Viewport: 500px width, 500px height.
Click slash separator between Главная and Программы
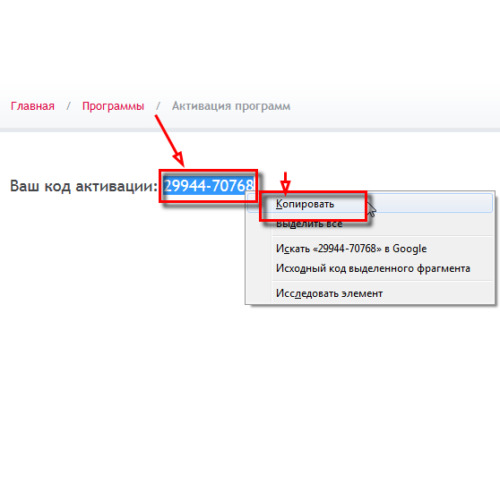tap(68, 106)
